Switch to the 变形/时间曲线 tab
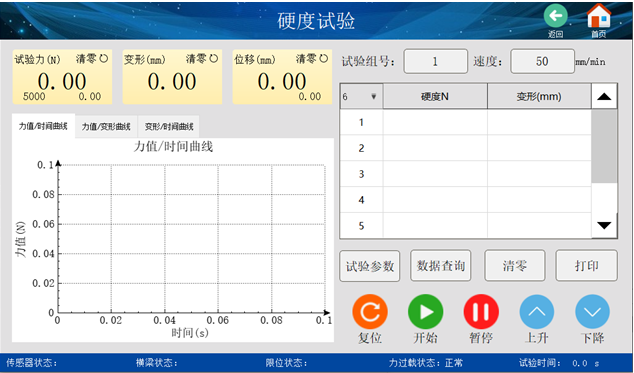The height and width of the screenshot is (373, 634). (169, 127)
